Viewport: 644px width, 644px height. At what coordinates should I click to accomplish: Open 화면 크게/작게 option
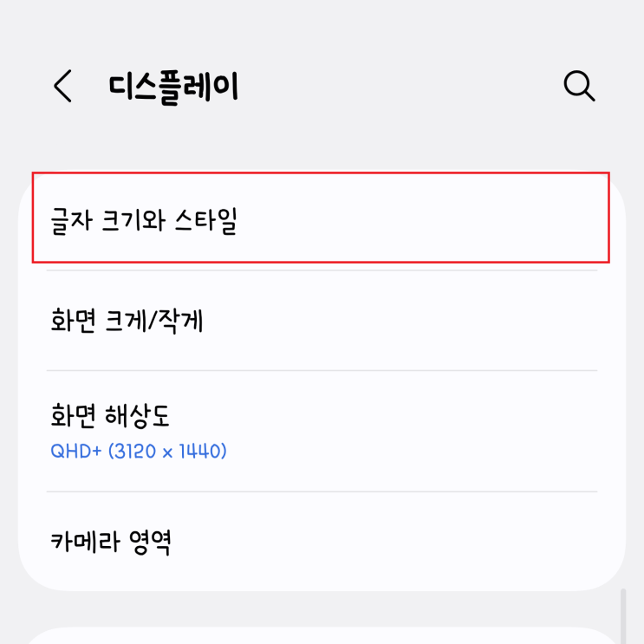pos(322,321)
